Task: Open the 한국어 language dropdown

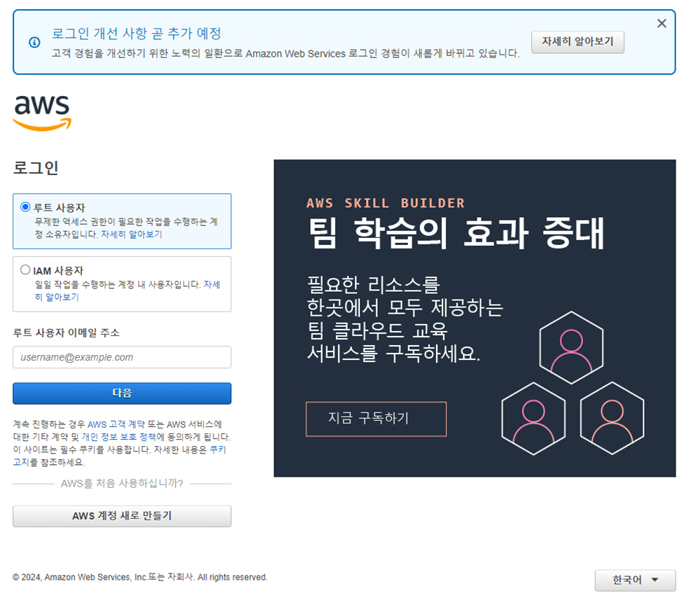Action: pos(635,580)
